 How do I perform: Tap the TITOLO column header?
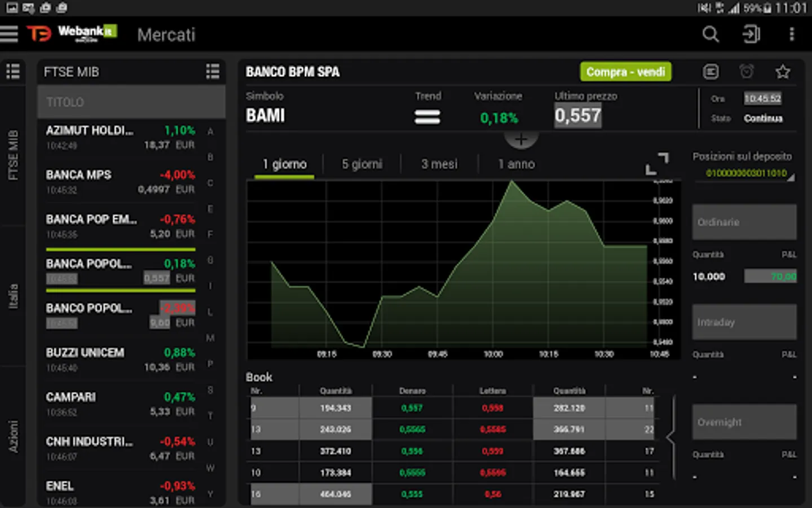131,102
